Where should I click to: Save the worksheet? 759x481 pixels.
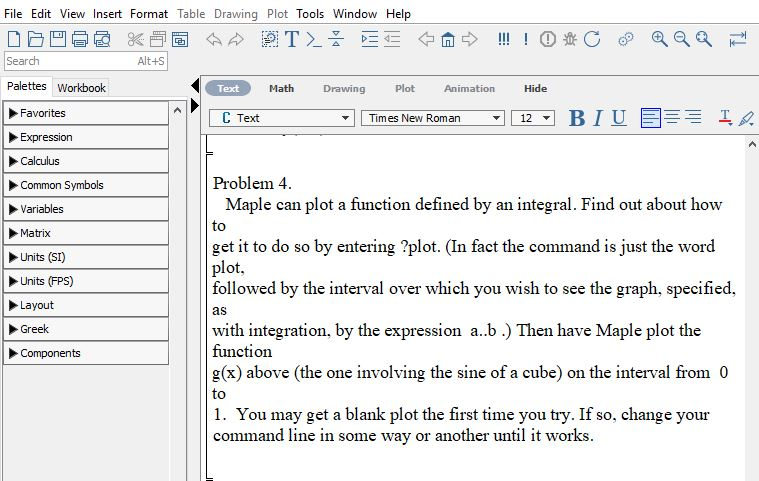(58, 39)
